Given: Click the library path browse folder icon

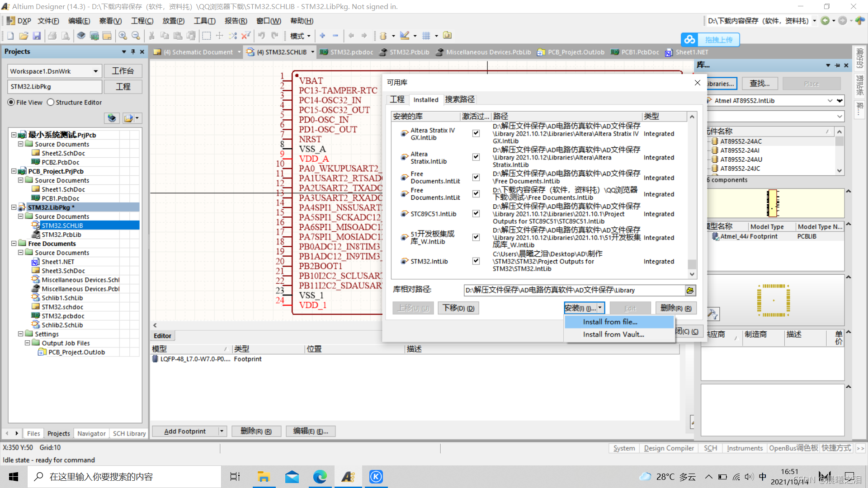Looking at the screenshot, I should 690,291.
